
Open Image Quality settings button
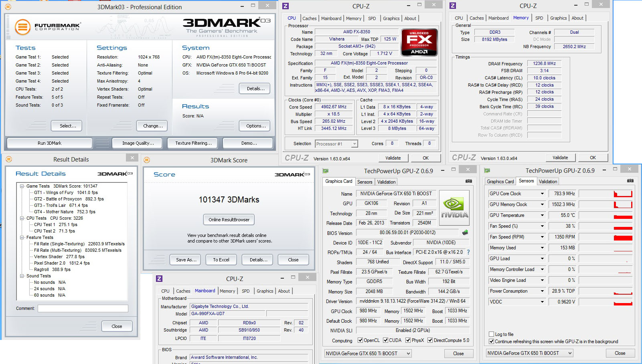click(x=138, y=143)
